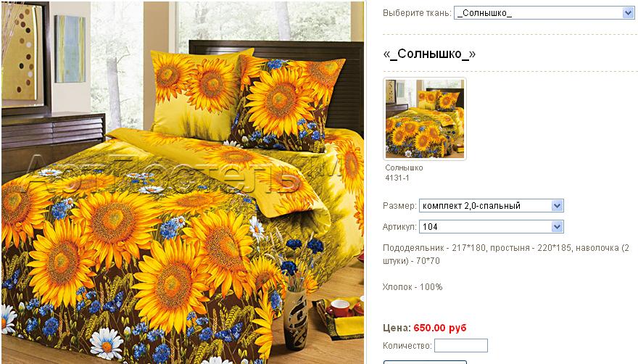Viewport: 638px width, 364px height.
Task: Click the Размер label
Action: (399, 206)
